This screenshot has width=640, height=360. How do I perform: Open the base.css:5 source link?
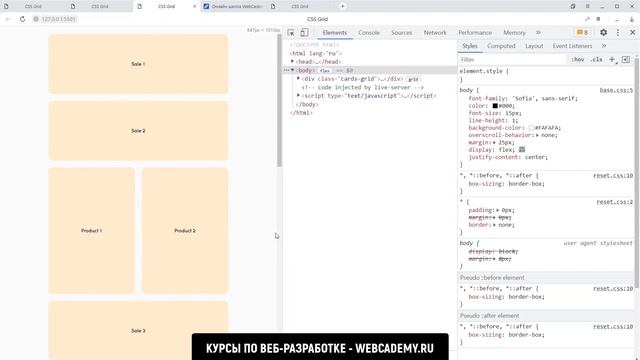click(x=616, y=90)
